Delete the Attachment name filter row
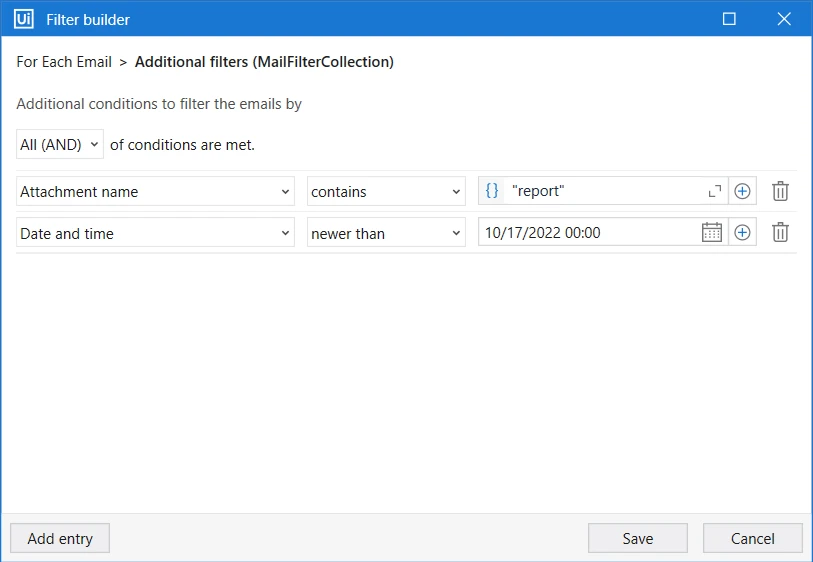Screen dimensions: 813x562 [780, 191]
